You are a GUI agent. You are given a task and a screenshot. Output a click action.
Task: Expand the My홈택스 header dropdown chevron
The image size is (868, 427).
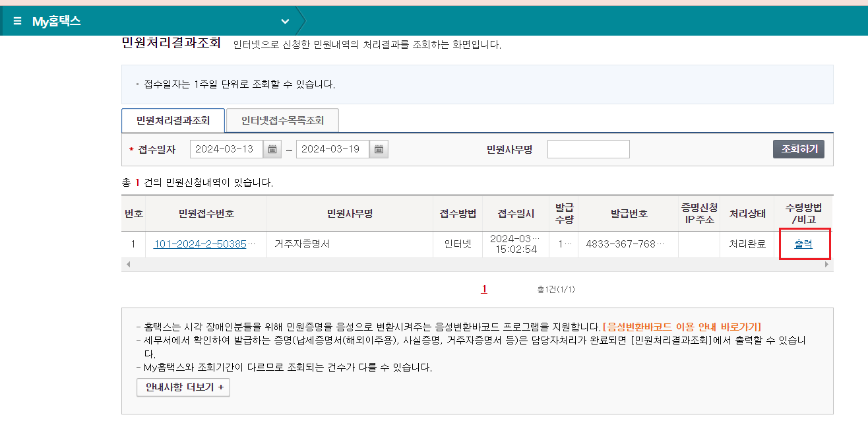[x=285, y=20]
